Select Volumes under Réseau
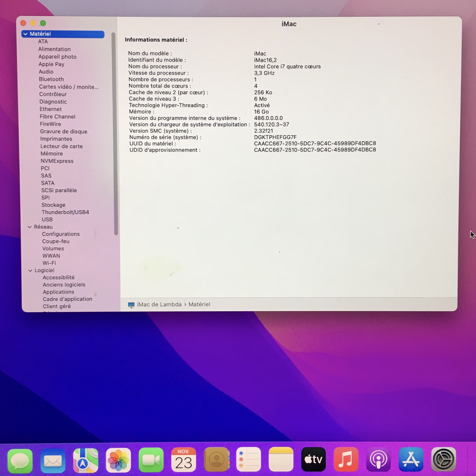The image size is (476, 476). coord(53,249)
